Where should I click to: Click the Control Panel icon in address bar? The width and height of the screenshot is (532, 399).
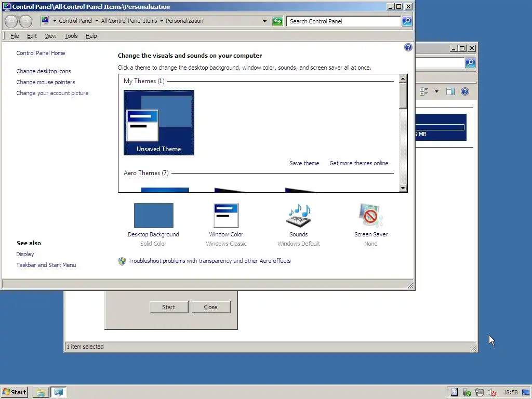tap(45, 21)
